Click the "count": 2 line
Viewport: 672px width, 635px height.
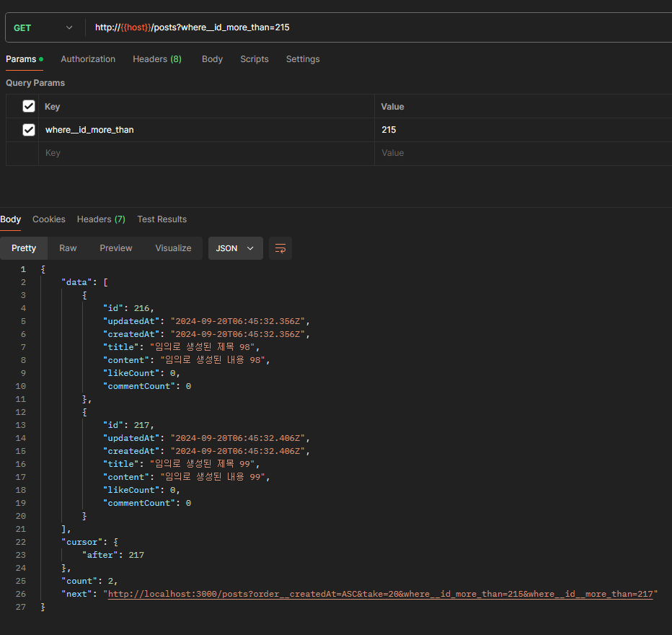[89, 581]
